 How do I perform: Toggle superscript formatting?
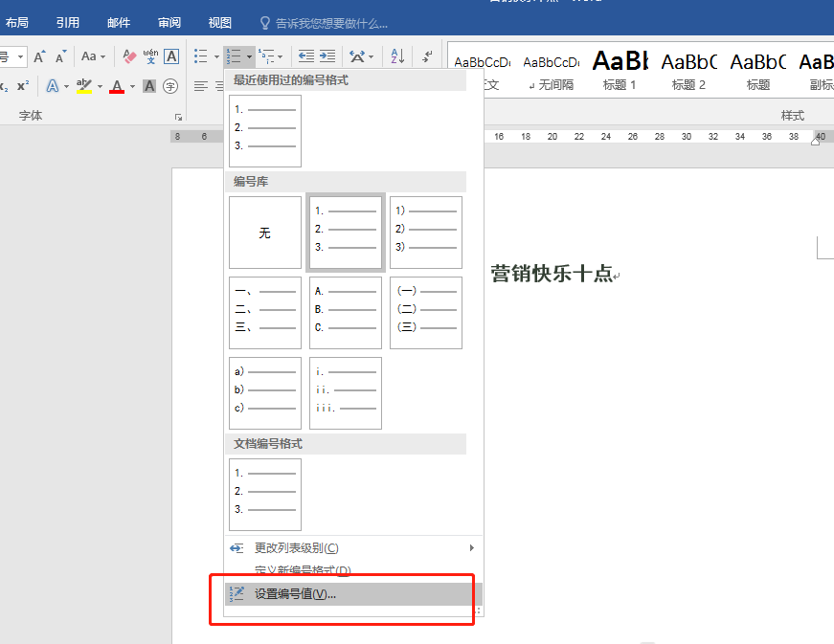click(23, 86)
